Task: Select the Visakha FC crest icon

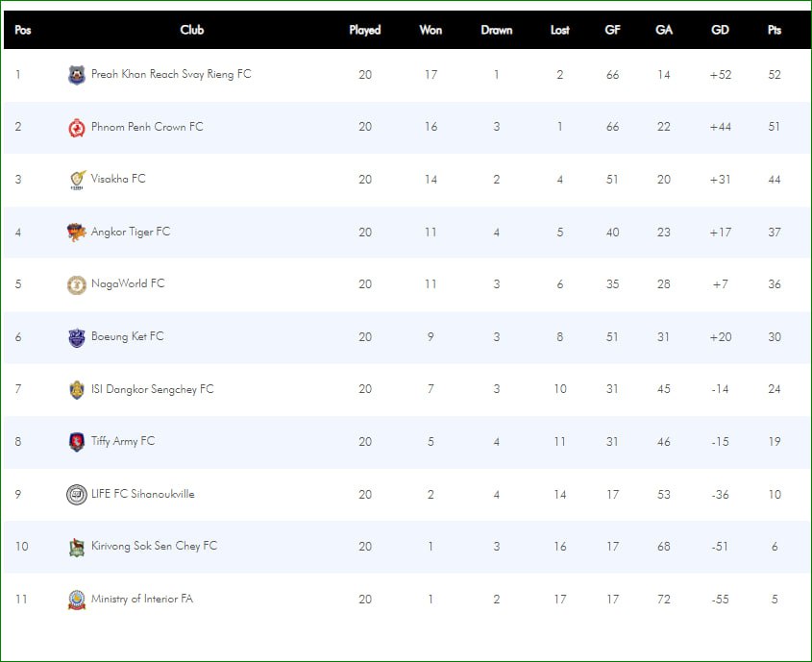Action: [77, 180]
